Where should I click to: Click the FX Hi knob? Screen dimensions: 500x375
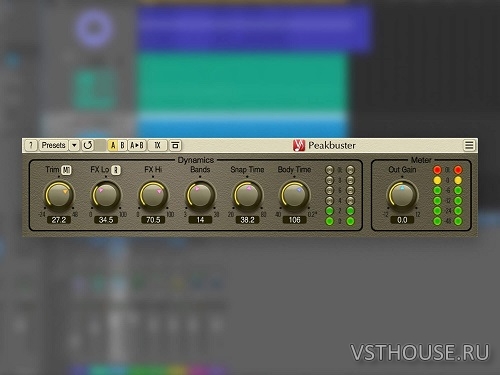tap(153, 195)
